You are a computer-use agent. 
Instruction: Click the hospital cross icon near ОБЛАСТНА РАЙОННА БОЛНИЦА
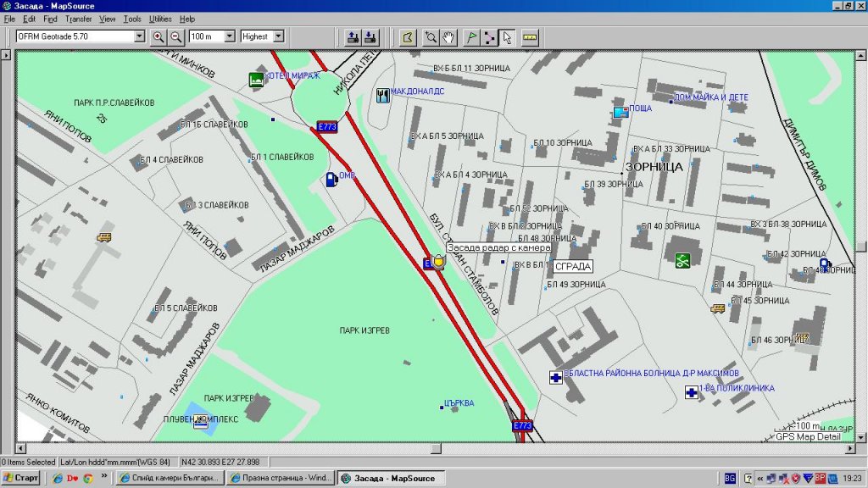[x=556, y=377]
